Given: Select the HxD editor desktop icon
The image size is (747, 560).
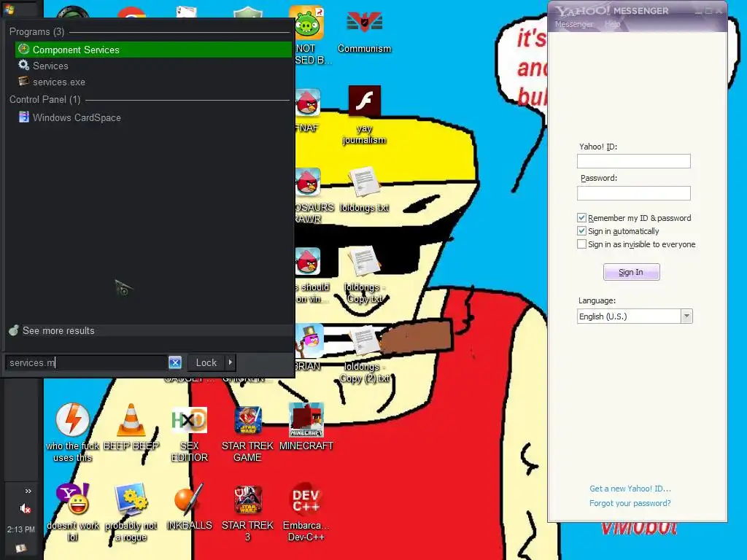Looking at the screenshot, I should pos(189,433).
